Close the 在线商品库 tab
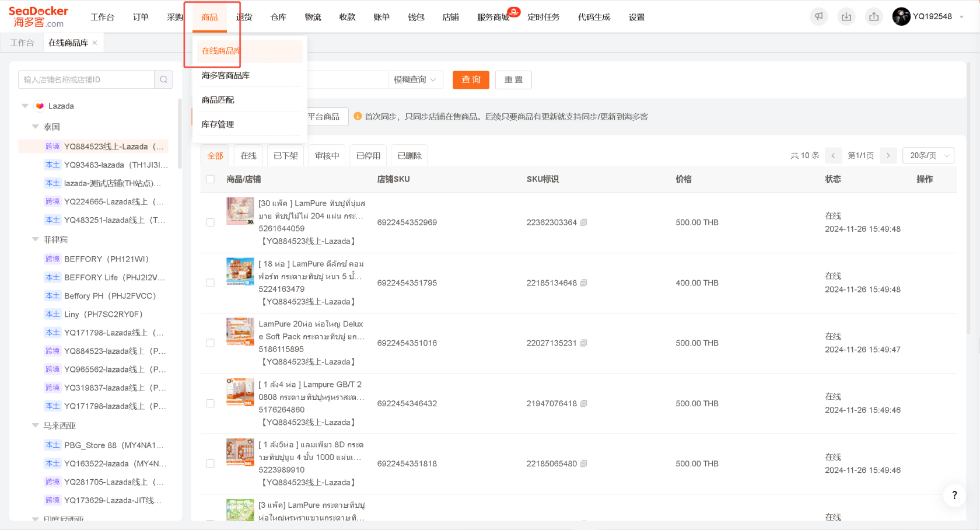 click(x=95, y=43)
